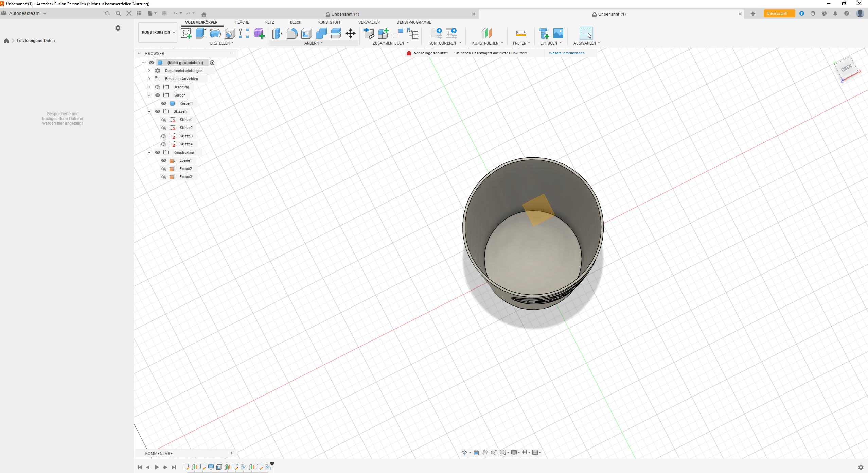Start the Create Sketch tool
Screen dimensions: 868x473
[x=186, y=33]
